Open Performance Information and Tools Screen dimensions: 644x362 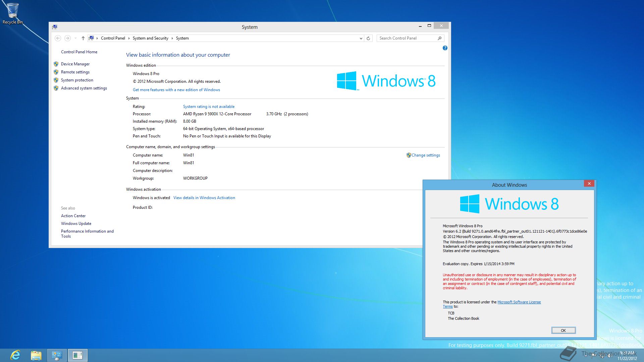tap(87, 234)
